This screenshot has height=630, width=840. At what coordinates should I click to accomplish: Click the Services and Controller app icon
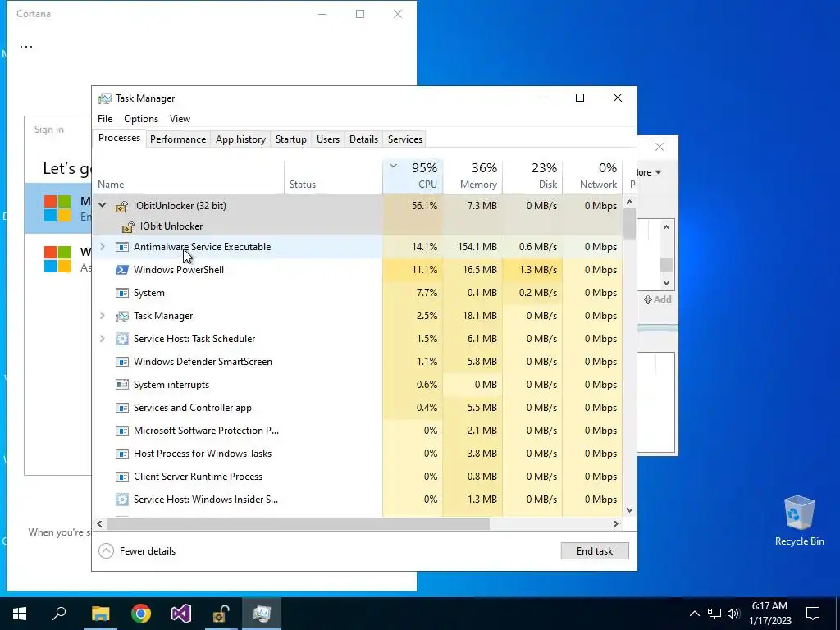coord(122,408)
